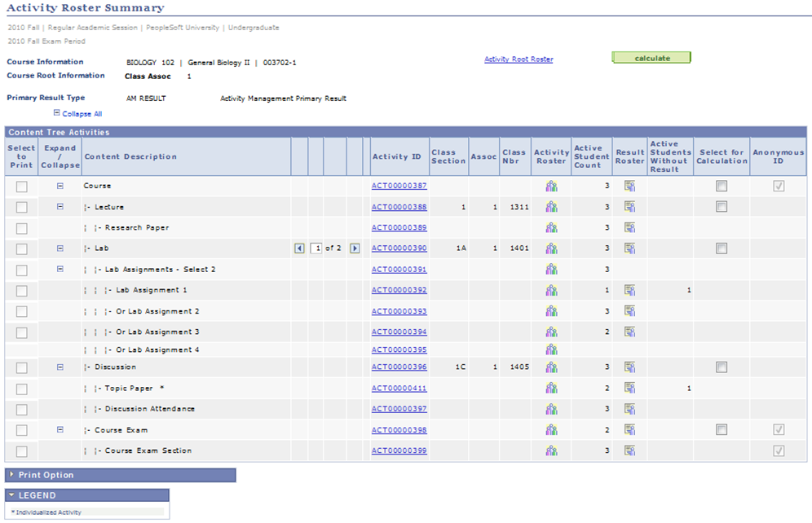Viewport: 812px width, 523px height.
Task: Tick Select for Calculation on Lecture row
Action: click(x=722, y=206)
